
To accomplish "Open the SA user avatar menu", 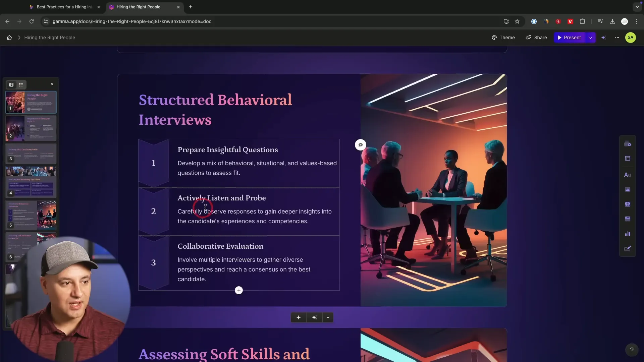I will pyautogui.click(x=630, y=38).
